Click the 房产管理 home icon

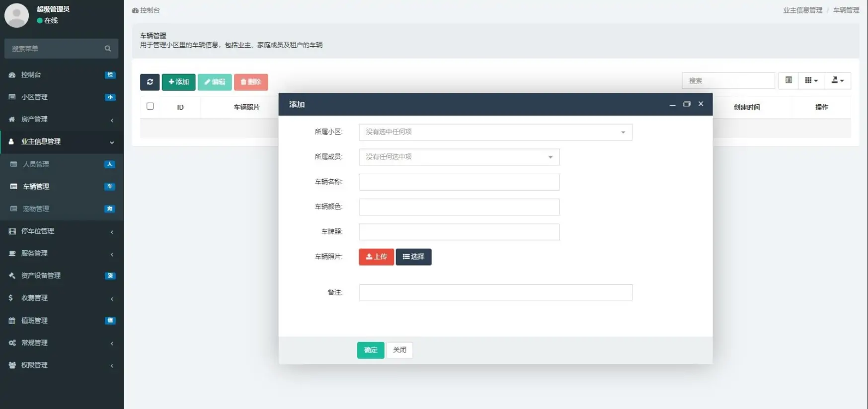tap(12, 119)
